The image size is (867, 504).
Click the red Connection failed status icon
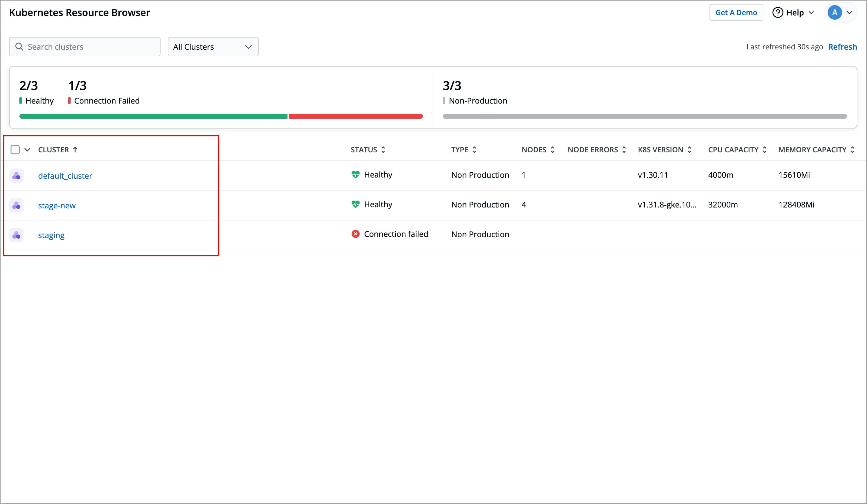(x=355, y=234)
